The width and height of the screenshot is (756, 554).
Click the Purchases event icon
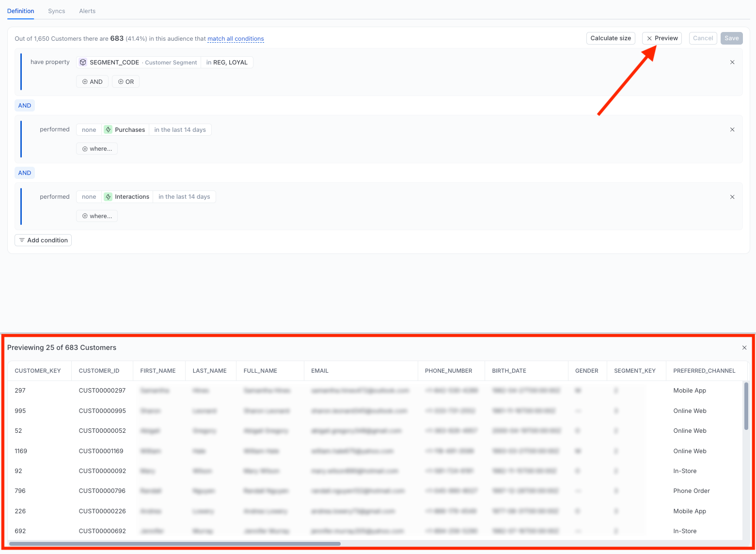tap(108, 129)
